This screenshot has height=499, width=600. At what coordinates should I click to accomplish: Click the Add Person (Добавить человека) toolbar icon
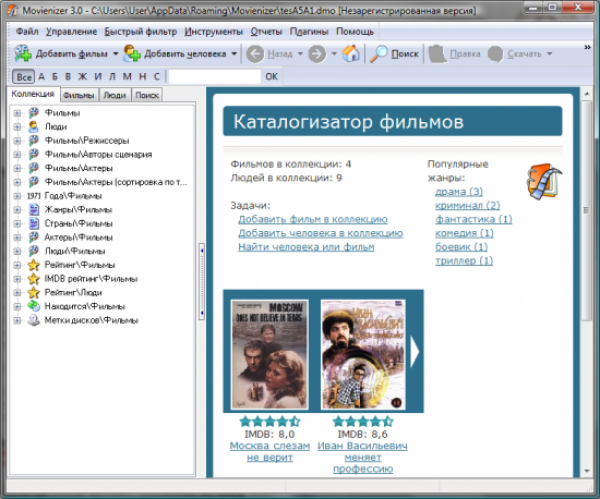pos(131,53)
